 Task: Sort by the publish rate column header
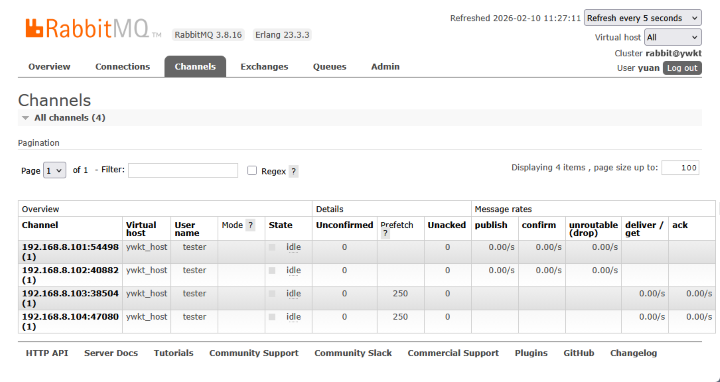coord(491,225)
